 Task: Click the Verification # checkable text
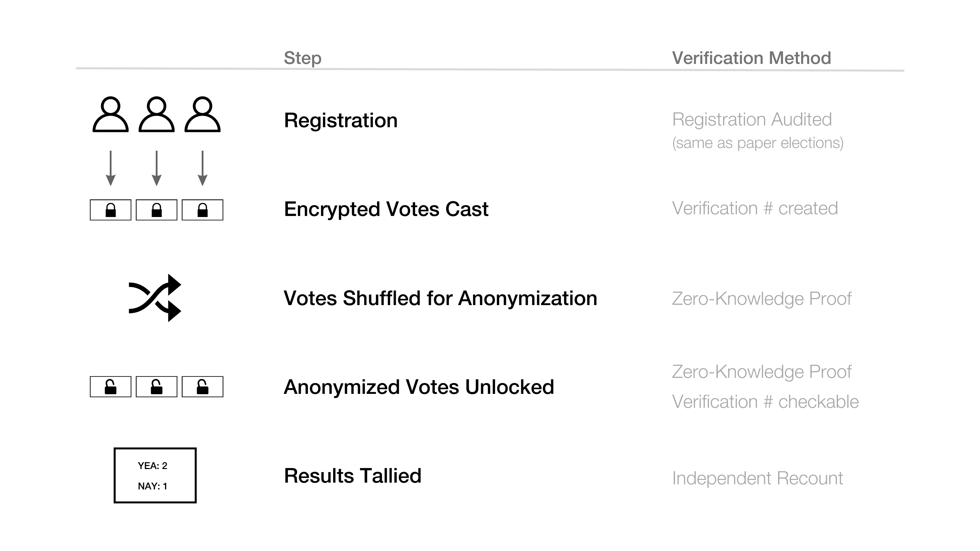pos(765,402)
